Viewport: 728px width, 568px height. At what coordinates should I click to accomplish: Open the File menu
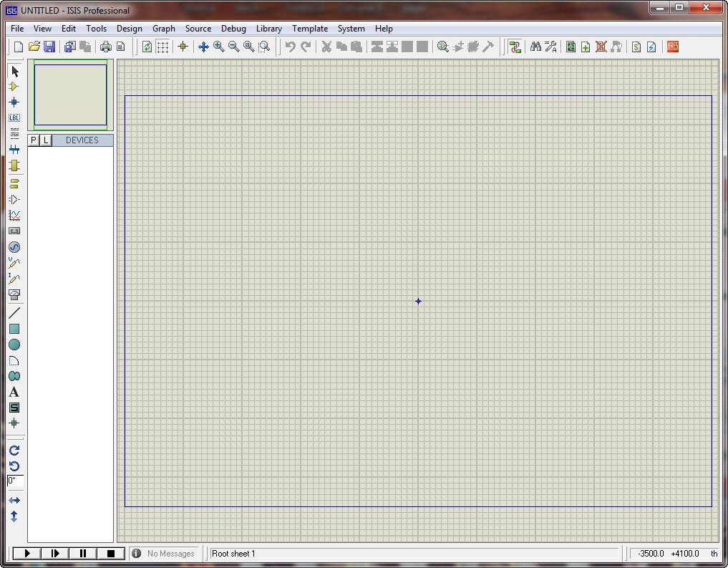click(17, 29)
